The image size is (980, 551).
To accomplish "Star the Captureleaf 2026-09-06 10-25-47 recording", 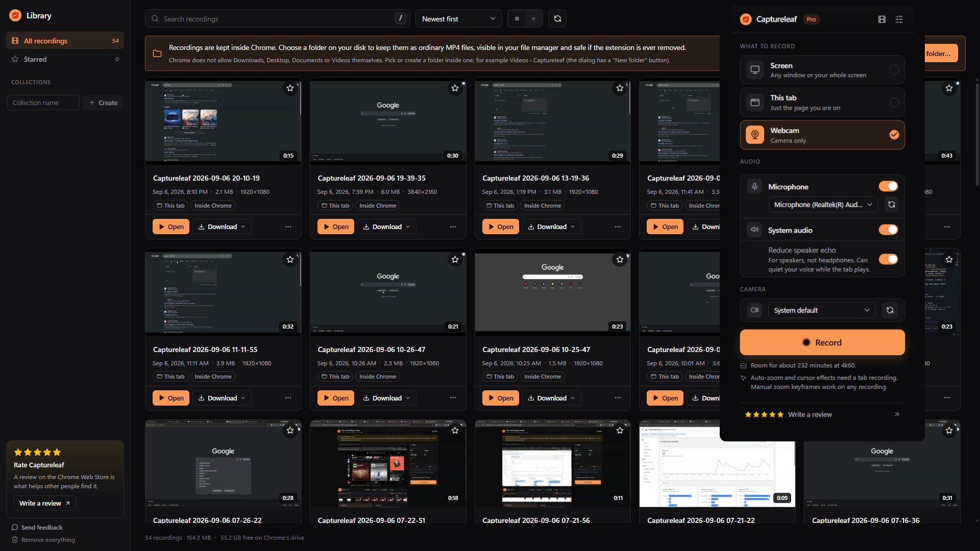I will (620, 260).
